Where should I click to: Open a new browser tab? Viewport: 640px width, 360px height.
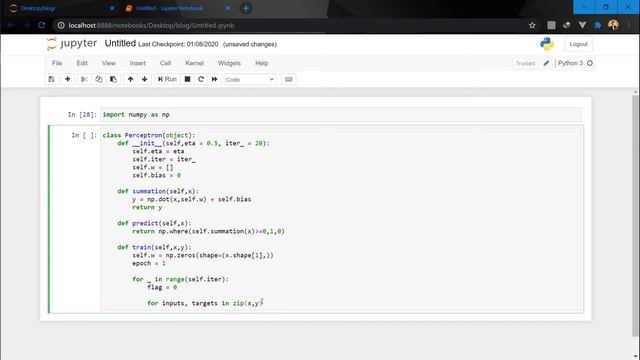246,8
